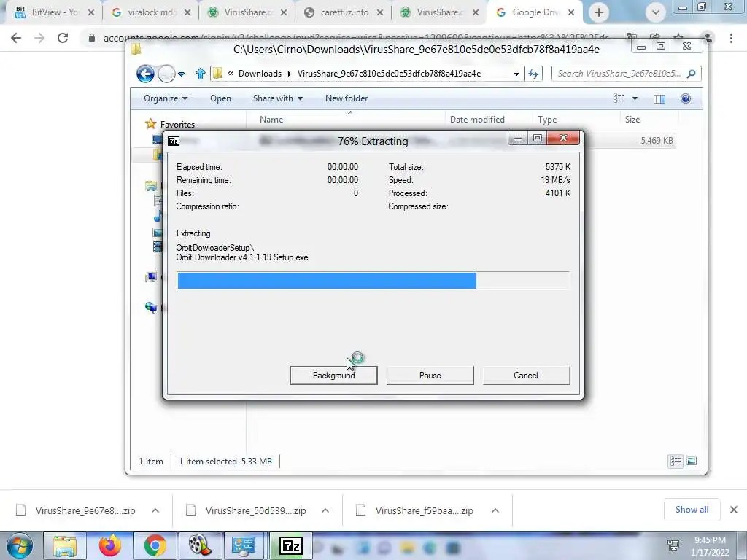Go forward in Chrome

[39, 38]
